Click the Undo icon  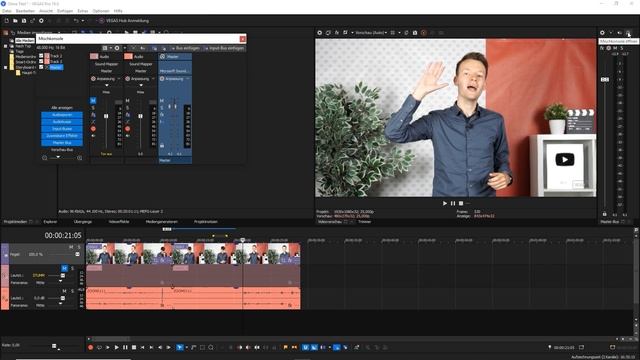pos(76,21)
